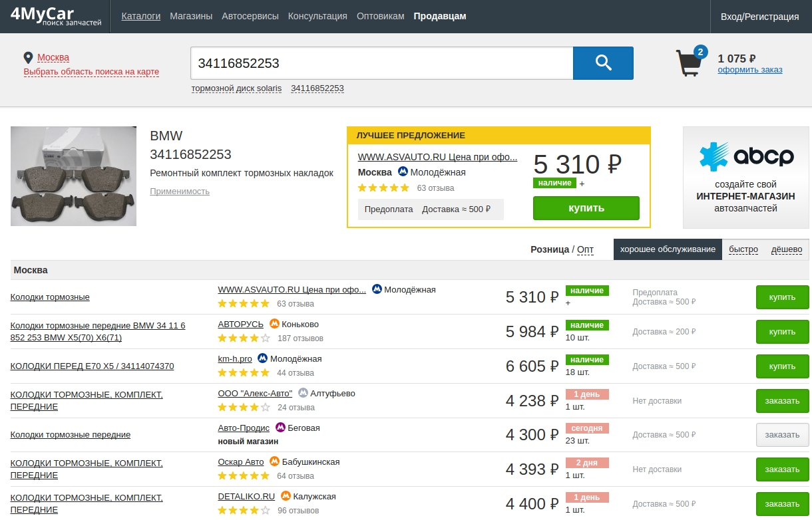The width and height of the screenshot is (812, 520).
Task: Click the part number search field
Action: 381,64
